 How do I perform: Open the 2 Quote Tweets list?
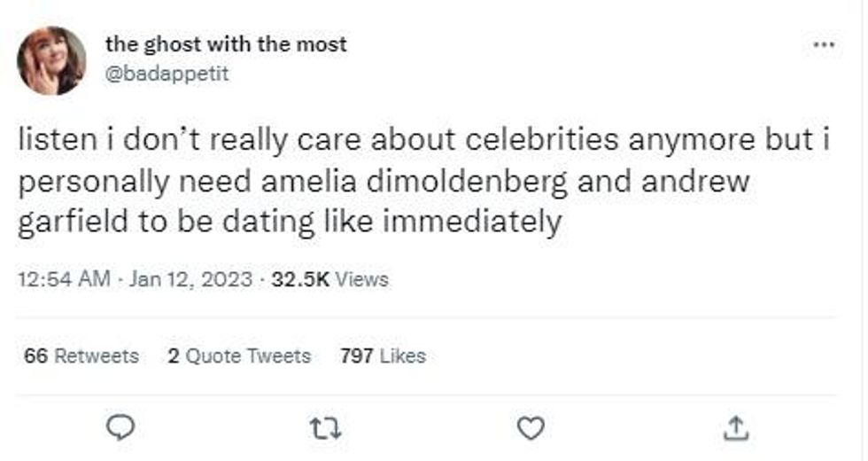[239, 356]
